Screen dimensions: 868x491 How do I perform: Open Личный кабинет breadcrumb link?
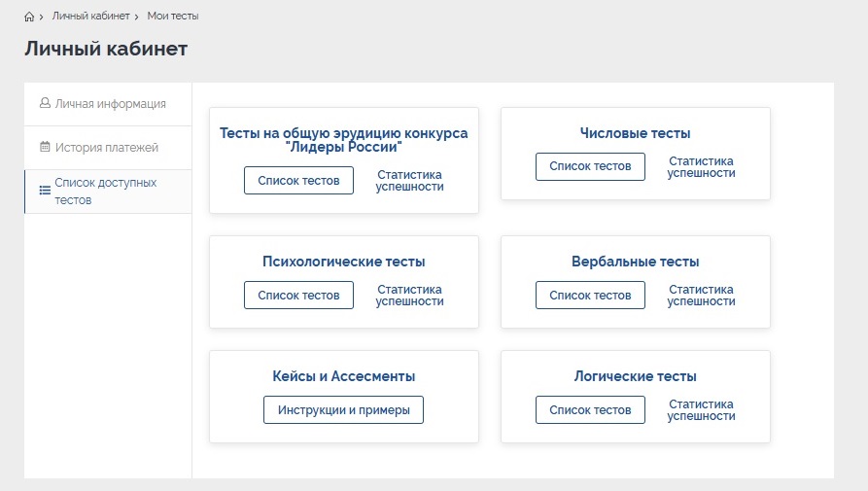click(x=91, y=17)
